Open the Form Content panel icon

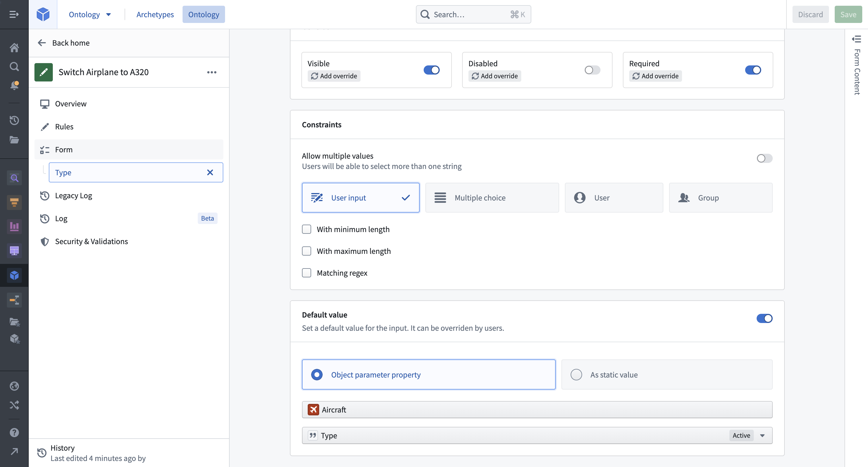(856, 39)
